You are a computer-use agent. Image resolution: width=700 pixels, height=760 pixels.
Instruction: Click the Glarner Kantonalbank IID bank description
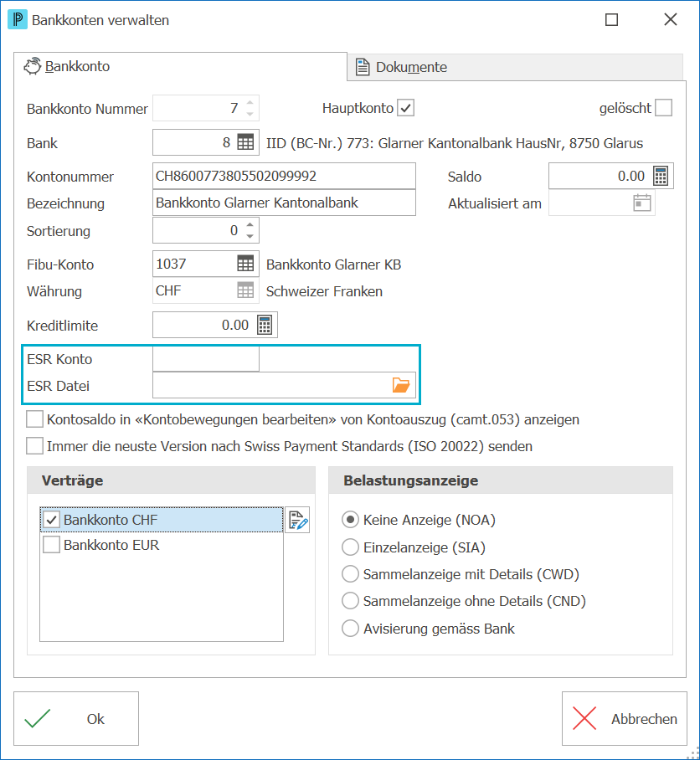(x=455, y=143)
